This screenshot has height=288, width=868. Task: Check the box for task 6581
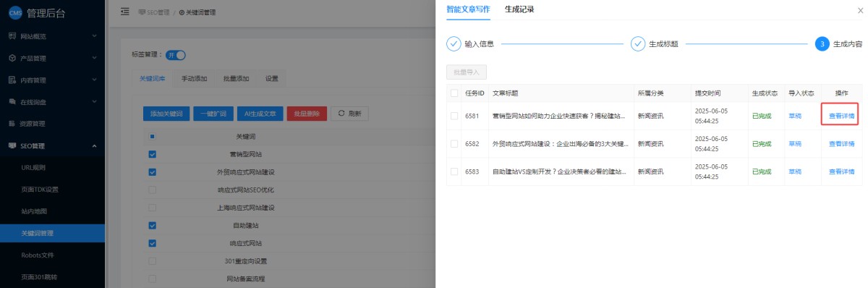(x=454, y=116)
